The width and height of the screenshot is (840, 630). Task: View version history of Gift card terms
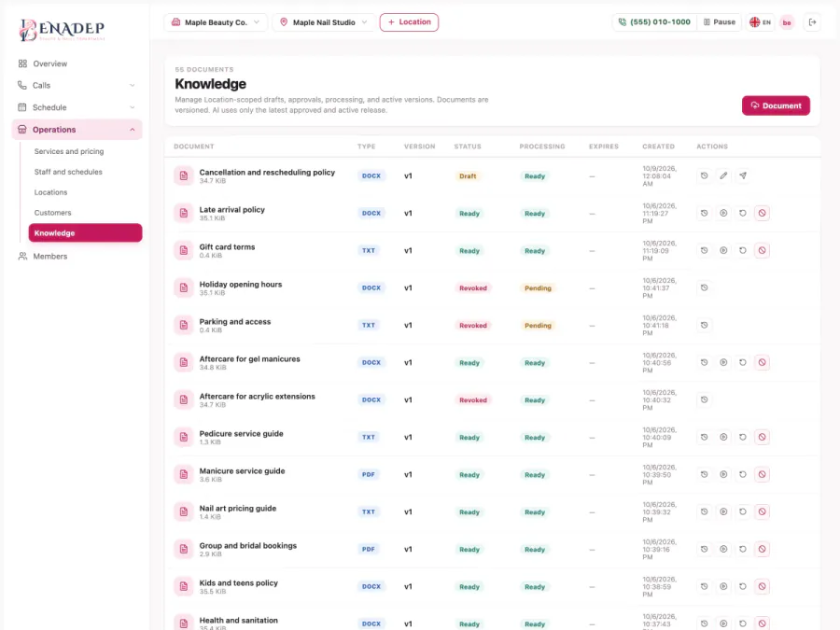(x=704, y=250)
